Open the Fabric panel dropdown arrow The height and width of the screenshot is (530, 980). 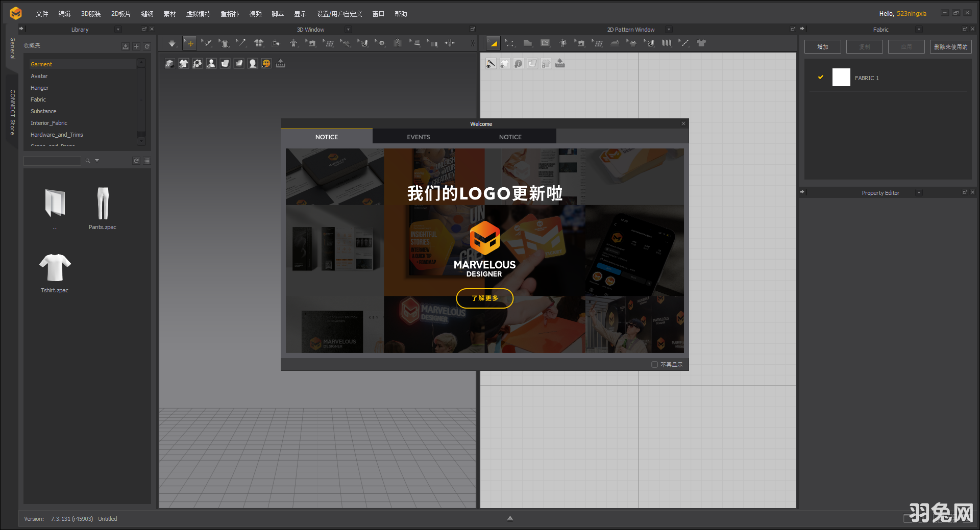(919, 29)
